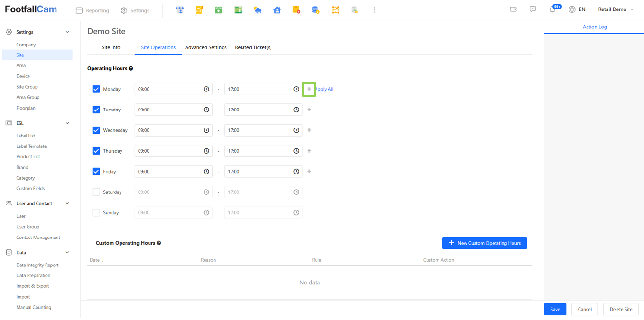Screen dimensions: 644x320
Task: Click the Apply All link
Action: coord(325,89)
